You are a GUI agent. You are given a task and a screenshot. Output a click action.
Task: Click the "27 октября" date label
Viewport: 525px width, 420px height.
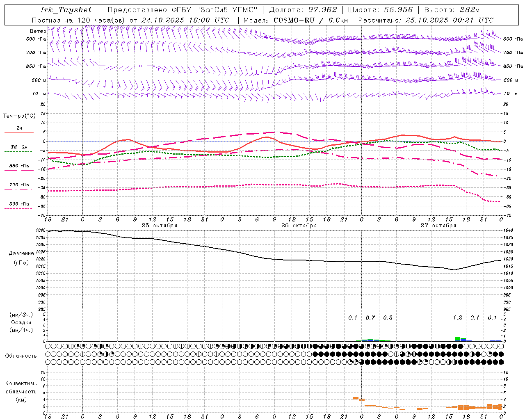438,226
